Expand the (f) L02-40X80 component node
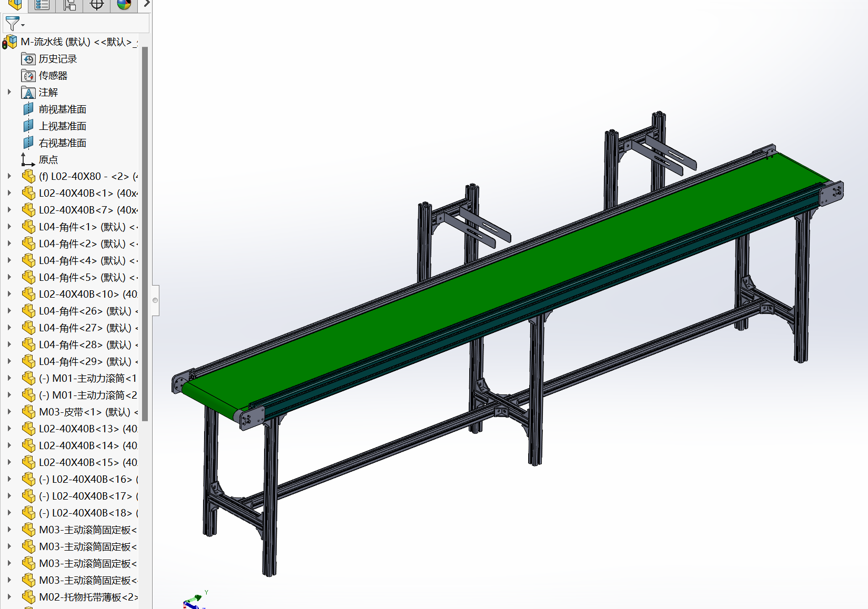The height and width of the screenshot is (609, 868). [x=9, y=176]
